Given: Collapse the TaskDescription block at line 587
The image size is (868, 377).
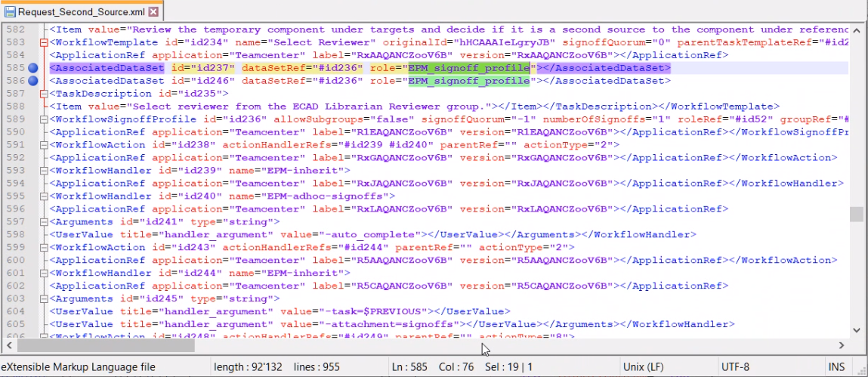Looking at the screenshot, I should click(x=44, y=94).
